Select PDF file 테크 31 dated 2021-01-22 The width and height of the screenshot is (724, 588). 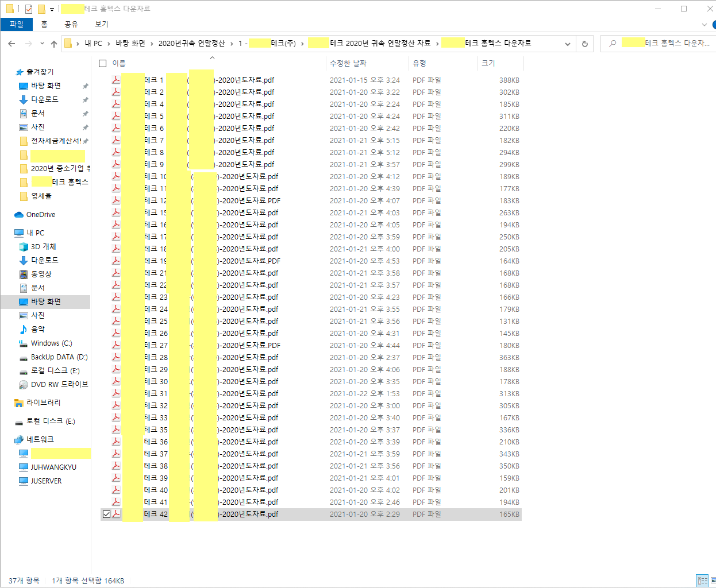coord(310,394)
